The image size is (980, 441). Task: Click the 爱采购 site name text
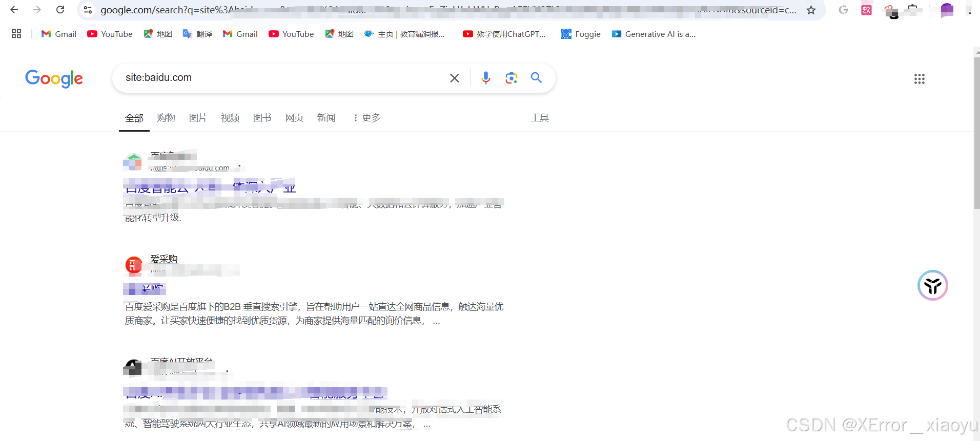coord(164,259)
